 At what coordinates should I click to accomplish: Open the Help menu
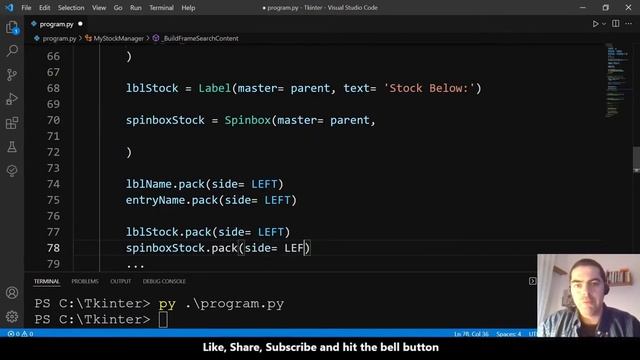(x=188, y=8)
